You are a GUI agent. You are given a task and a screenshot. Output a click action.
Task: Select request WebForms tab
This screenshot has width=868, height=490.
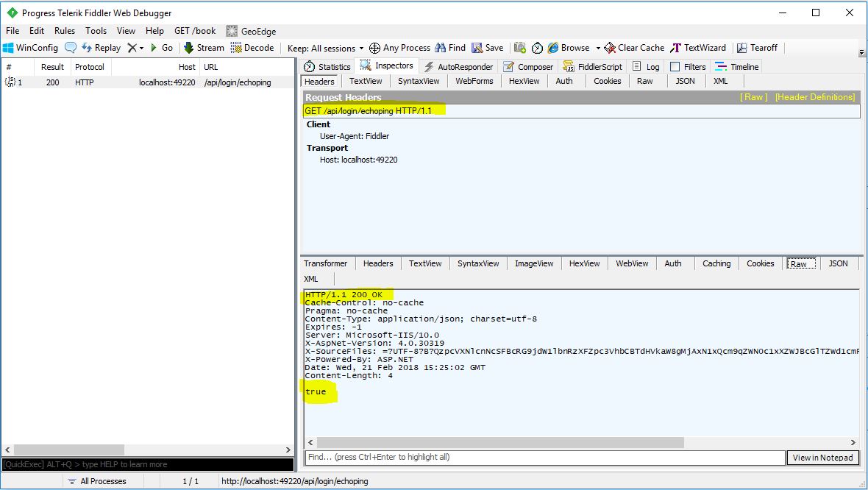coord(474,81)
